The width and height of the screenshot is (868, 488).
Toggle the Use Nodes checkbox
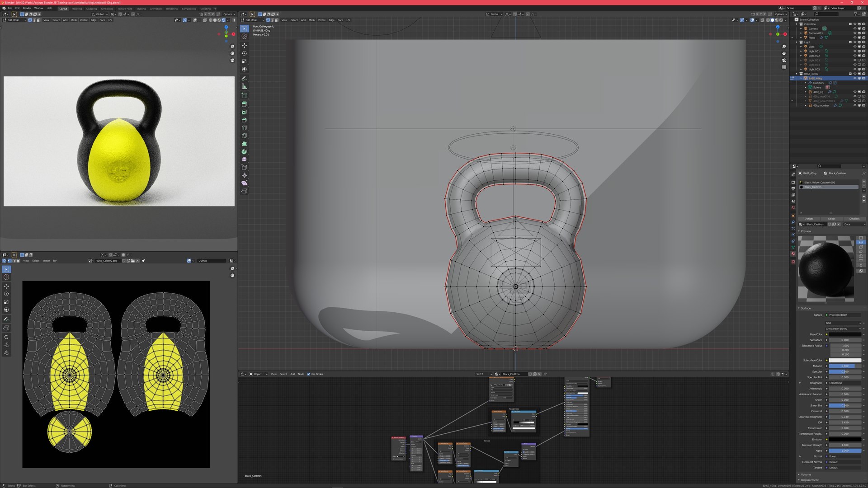(308, 374)
